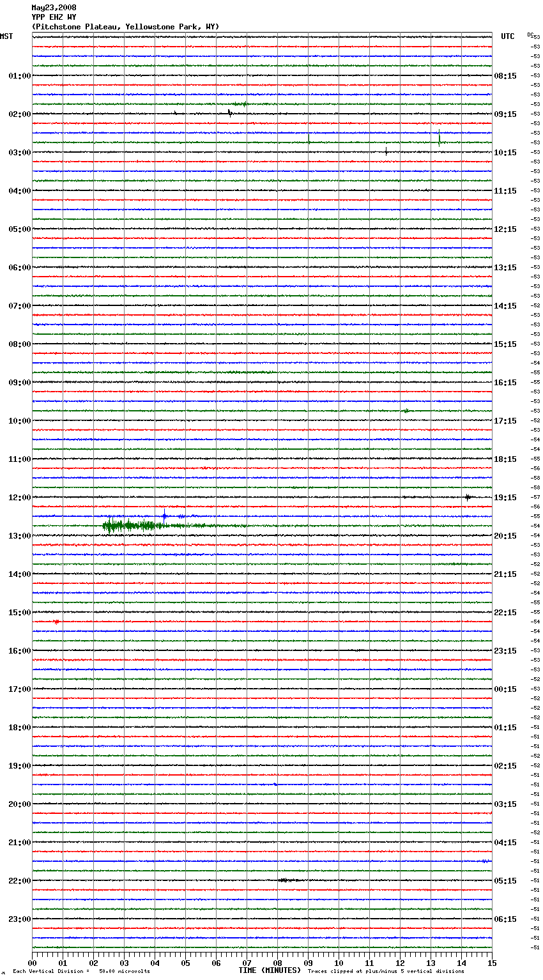Click the 10:00 MST time label
This screenshot has height=980, width=543.
[19, 421]
